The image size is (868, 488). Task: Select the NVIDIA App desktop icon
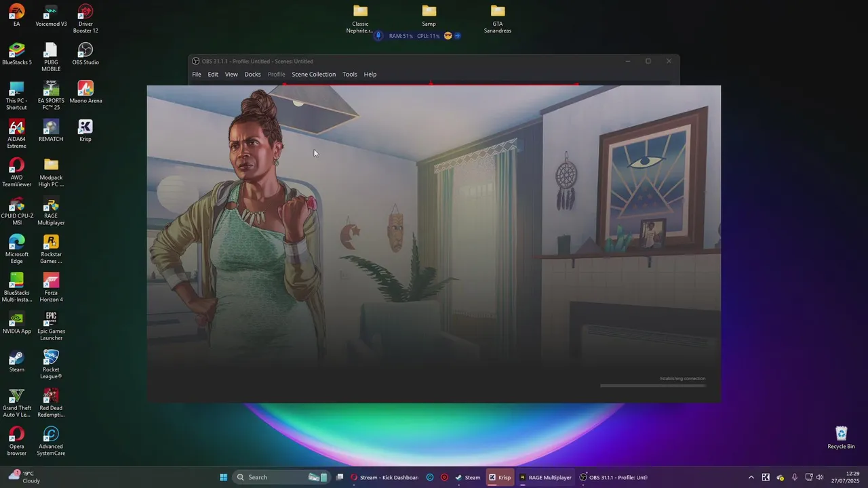(16, 323)
